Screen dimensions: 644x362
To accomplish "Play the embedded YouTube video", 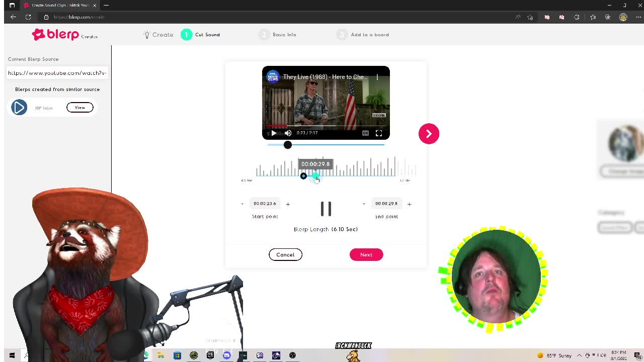I will tap(273, 133).
